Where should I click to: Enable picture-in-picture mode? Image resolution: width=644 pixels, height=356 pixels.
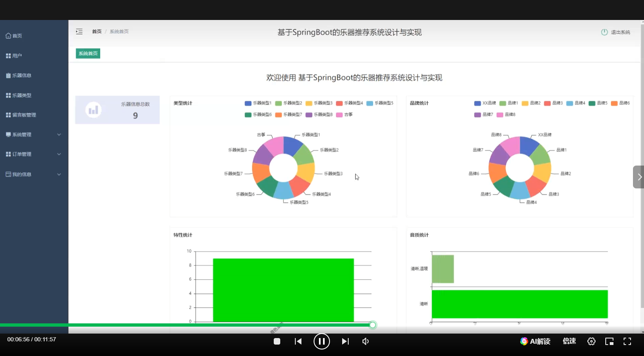(x=609, y=341)
